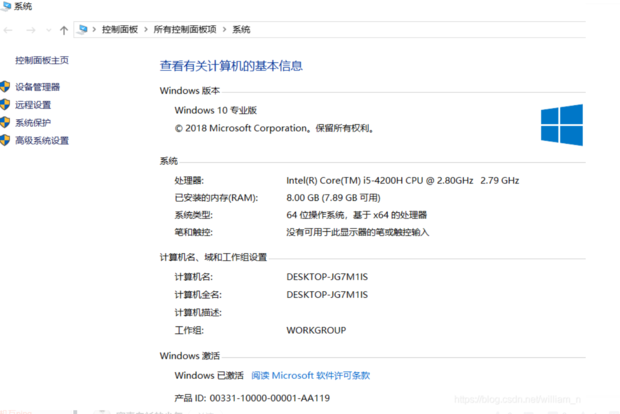Expand chevron before 控制面板 breadcrumb
620x414 pixels.
(x=94, y=29)
